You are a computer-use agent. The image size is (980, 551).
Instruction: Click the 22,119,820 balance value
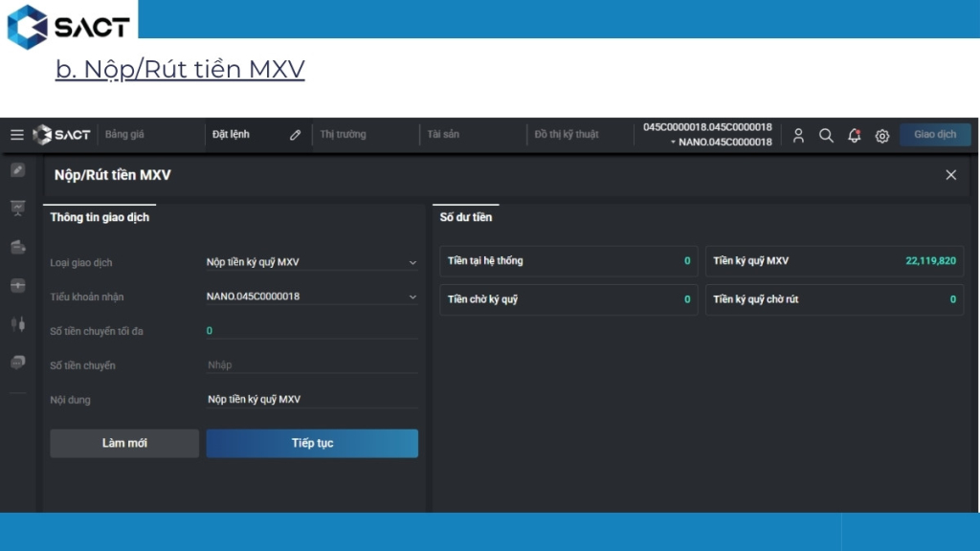coord(930,261)
